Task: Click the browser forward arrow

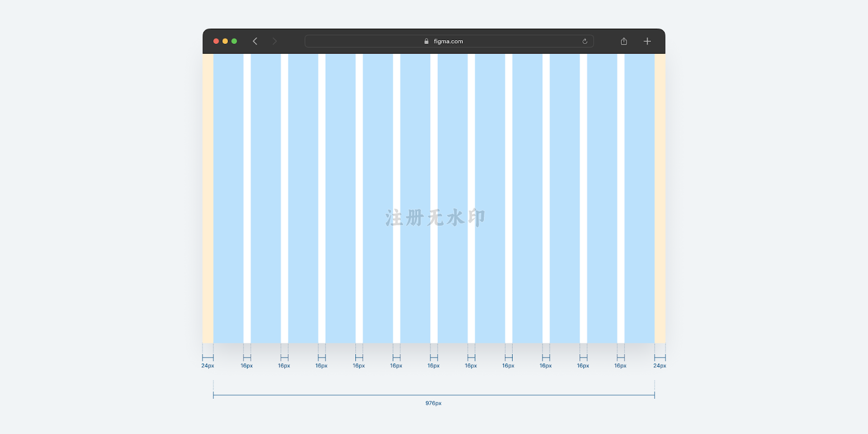Action: [x=275, y=41]
